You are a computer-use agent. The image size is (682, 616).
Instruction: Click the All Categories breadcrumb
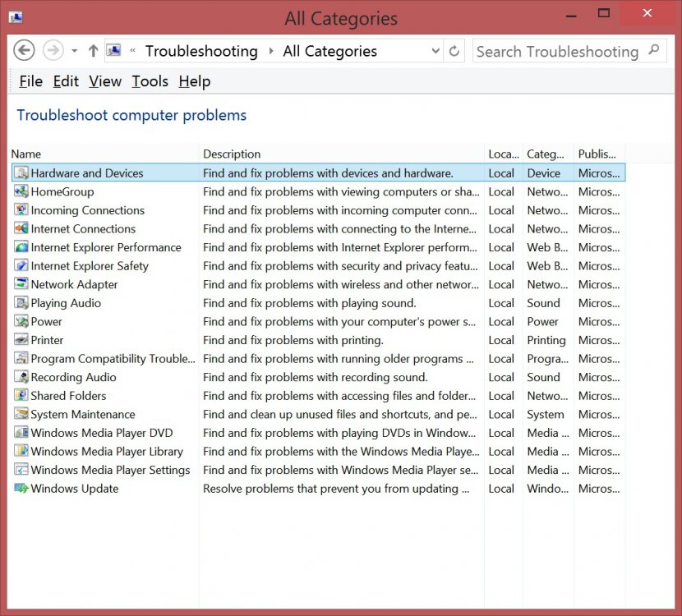click(329, 51)
